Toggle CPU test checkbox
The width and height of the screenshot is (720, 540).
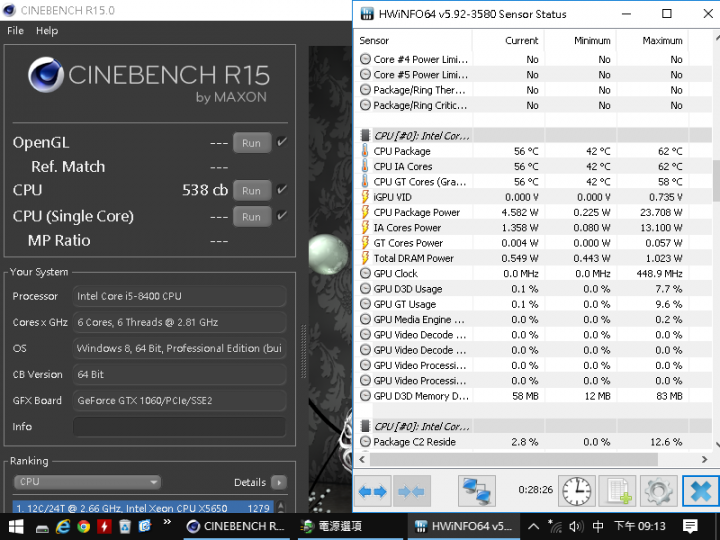282,189
